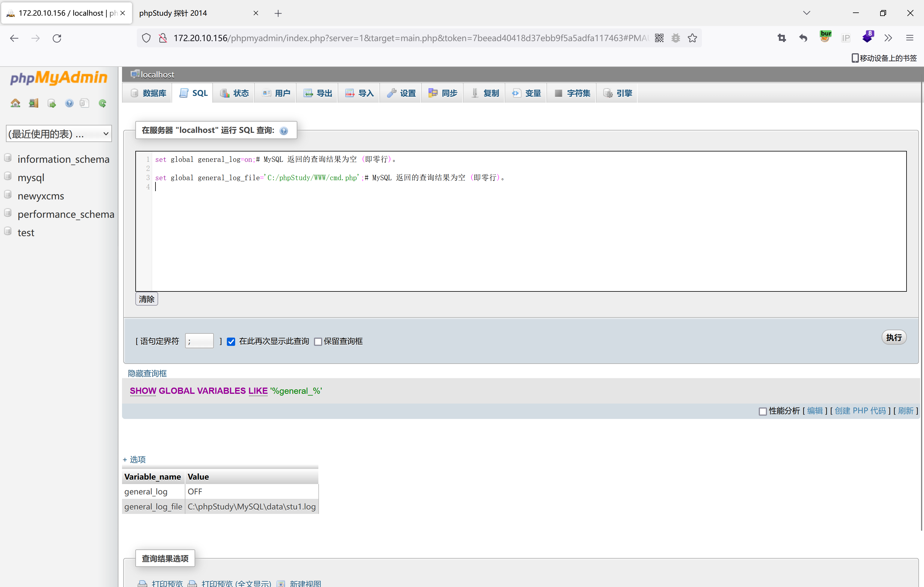Enable the profiling checkbox
This screenshot has width=924, height=587.
coord(763,411)
